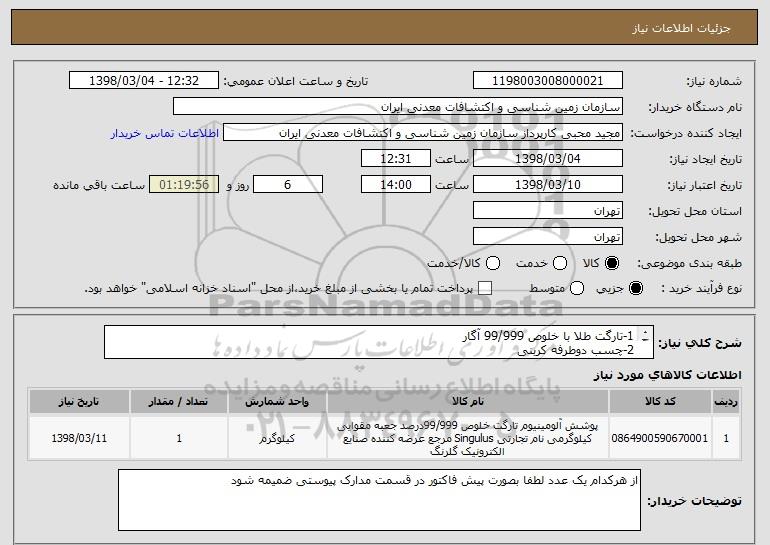The height and width of the screenshot is (545, 770).
Task: Click the quantity cell showing 1
Action: coord(179,438)
